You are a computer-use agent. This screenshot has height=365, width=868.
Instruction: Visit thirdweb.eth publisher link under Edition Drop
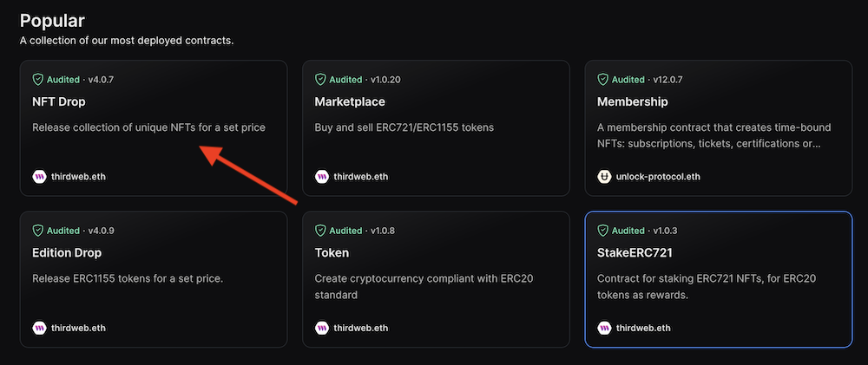click(x=78, y=329)
